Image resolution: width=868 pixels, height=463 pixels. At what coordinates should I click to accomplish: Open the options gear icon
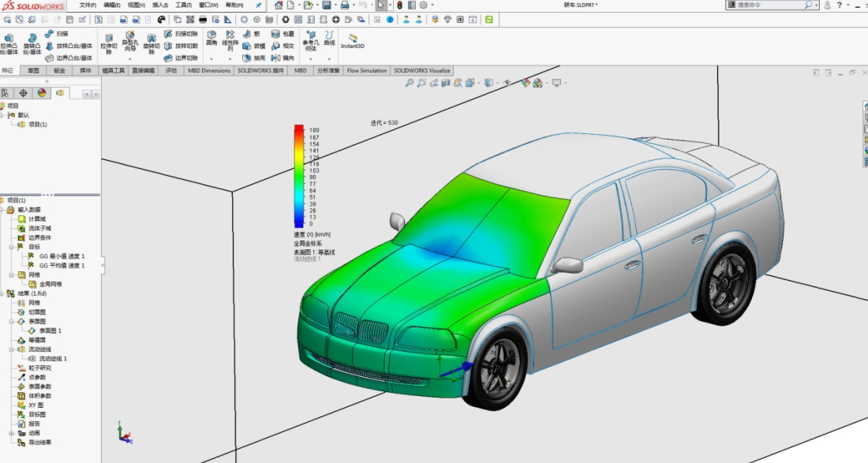(x=424, y=5)
